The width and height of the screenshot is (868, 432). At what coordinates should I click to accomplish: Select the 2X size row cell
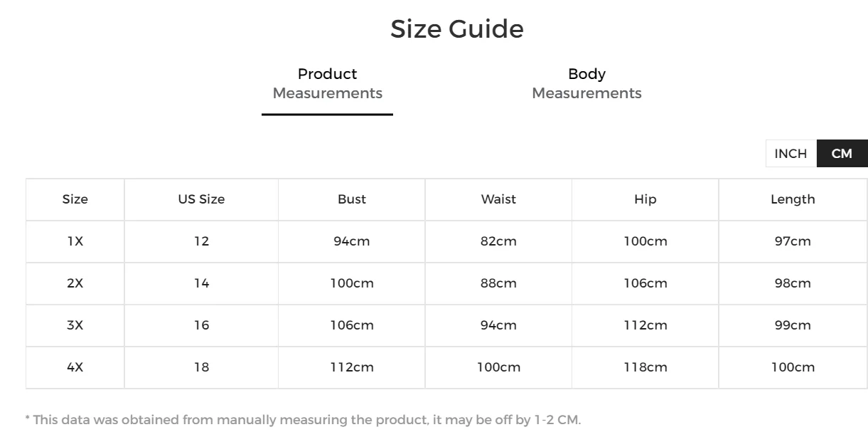(75, 283)
